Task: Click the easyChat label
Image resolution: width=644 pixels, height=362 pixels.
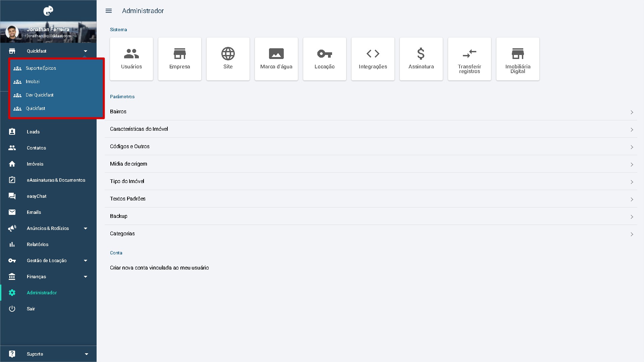Action: click(37, 196)
